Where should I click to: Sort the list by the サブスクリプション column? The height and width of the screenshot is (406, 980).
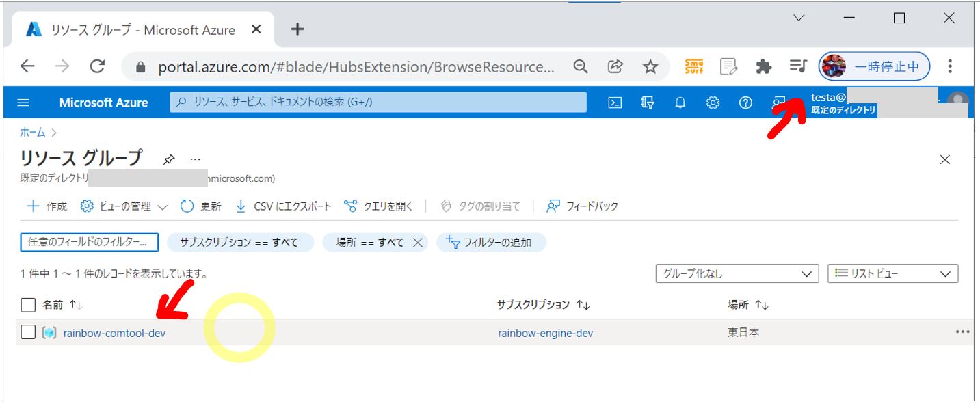tap(543, 305)
